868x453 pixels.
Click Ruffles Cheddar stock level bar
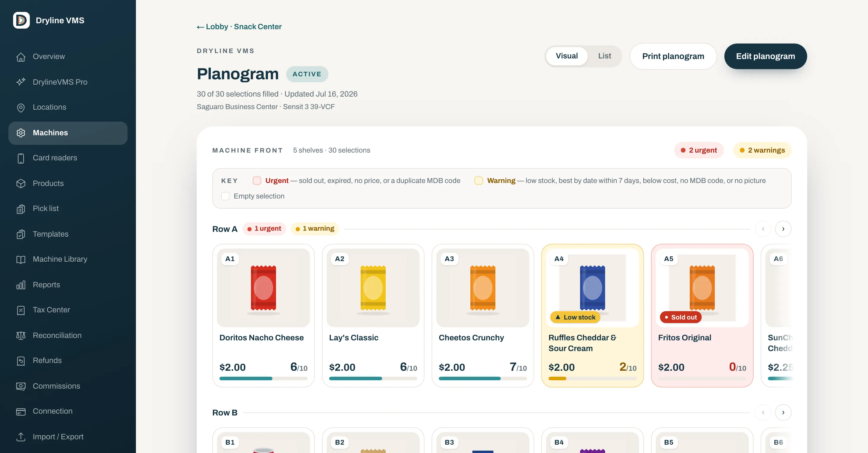click(x=592, y=378)
